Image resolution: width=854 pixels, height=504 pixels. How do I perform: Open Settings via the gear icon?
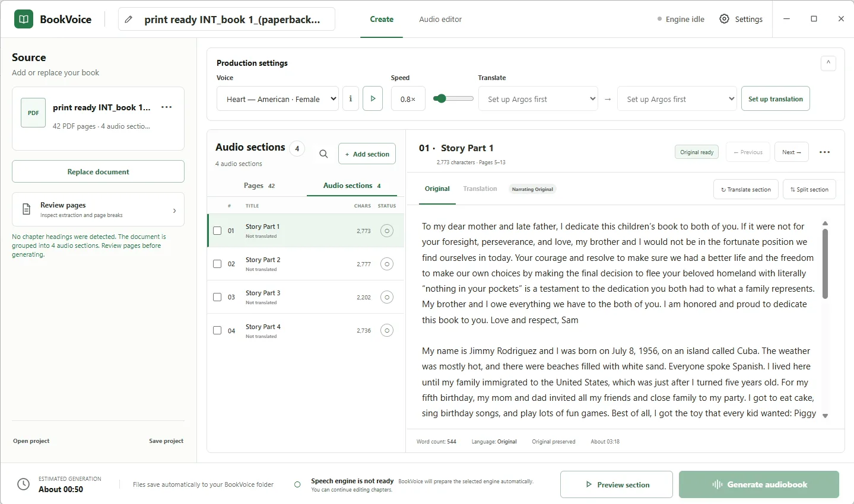click(x=724, y=19)
